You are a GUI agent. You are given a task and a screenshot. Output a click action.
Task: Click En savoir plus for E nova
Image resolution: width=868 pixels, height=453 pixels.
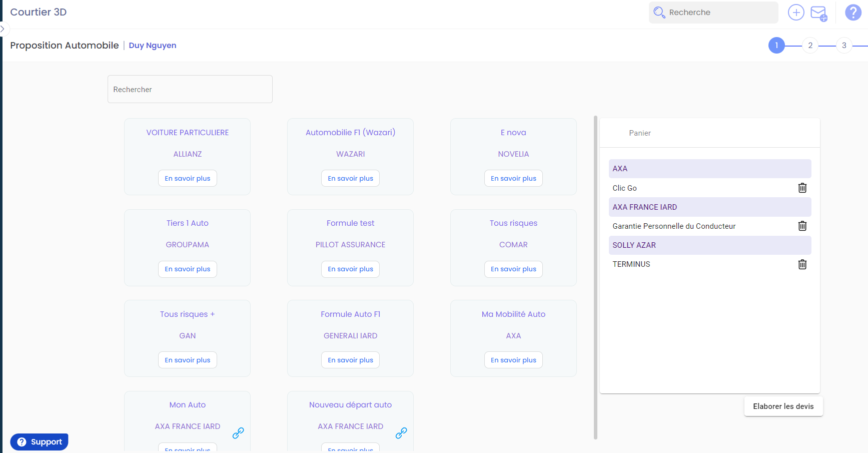pos(513,178)
